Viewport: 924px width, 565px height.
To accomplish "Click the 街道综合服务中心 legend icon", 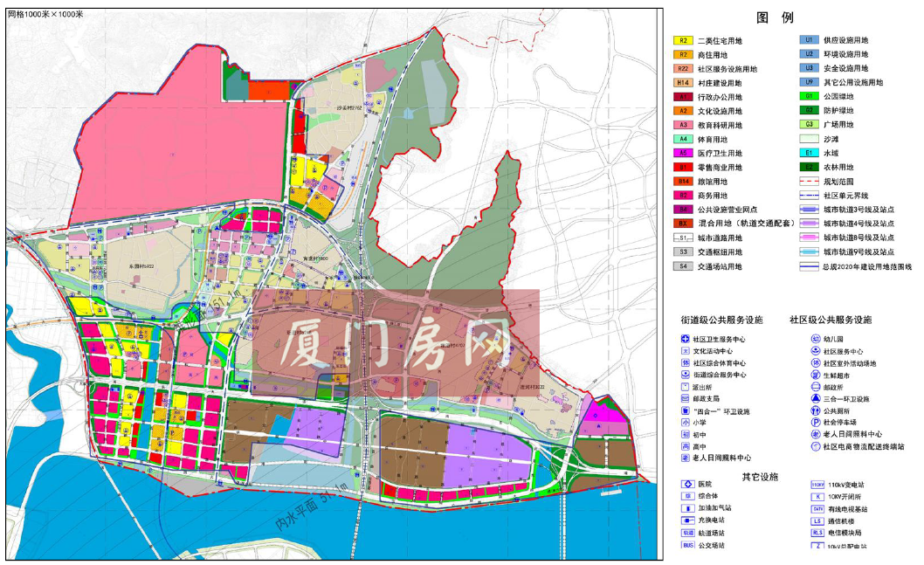I will tap(686, 375).
